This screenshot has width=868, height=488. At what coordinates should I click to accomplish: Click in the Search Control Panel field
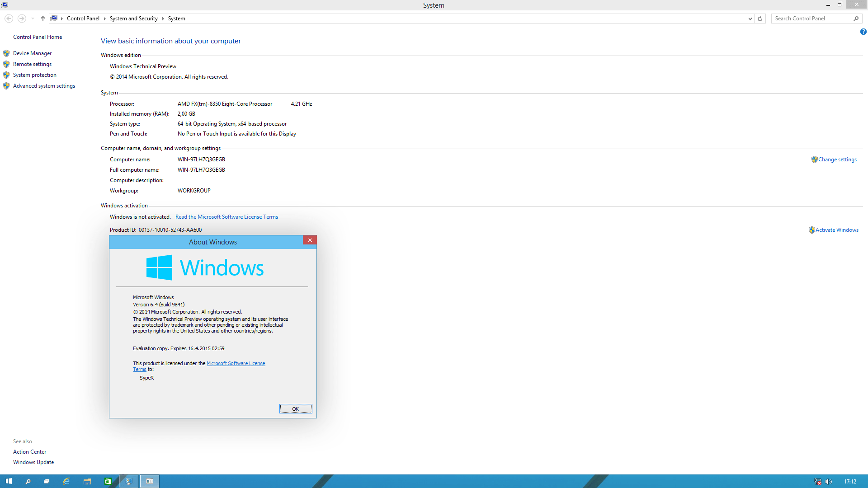click(x=811, y=19)
